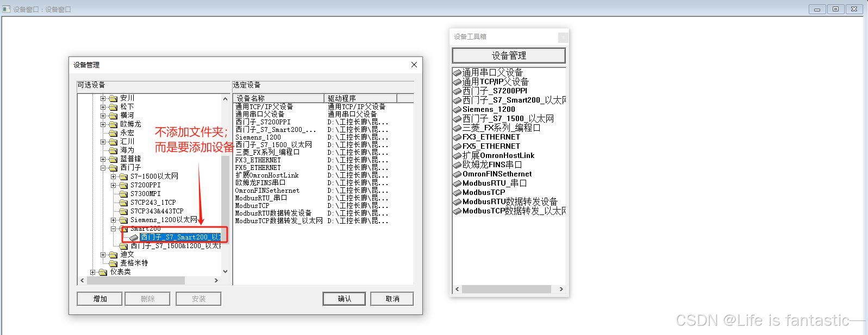868x335 pixels.
Task: Select Siemens_1200 row in 选定设备 list
Action: pyautogui.click(x=323, y=137)
